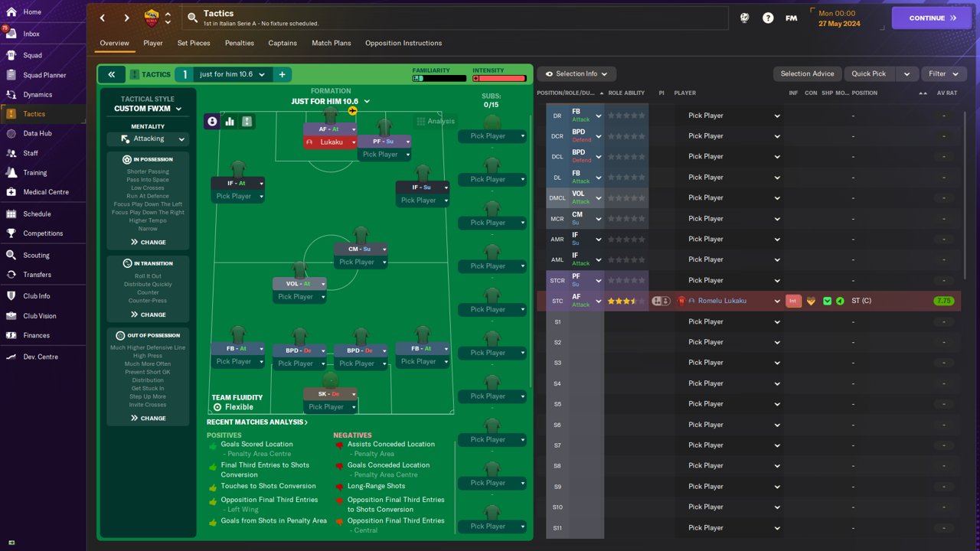Click the Quick Pick button
Screen dimensions: 980x551
coord(869,73)
